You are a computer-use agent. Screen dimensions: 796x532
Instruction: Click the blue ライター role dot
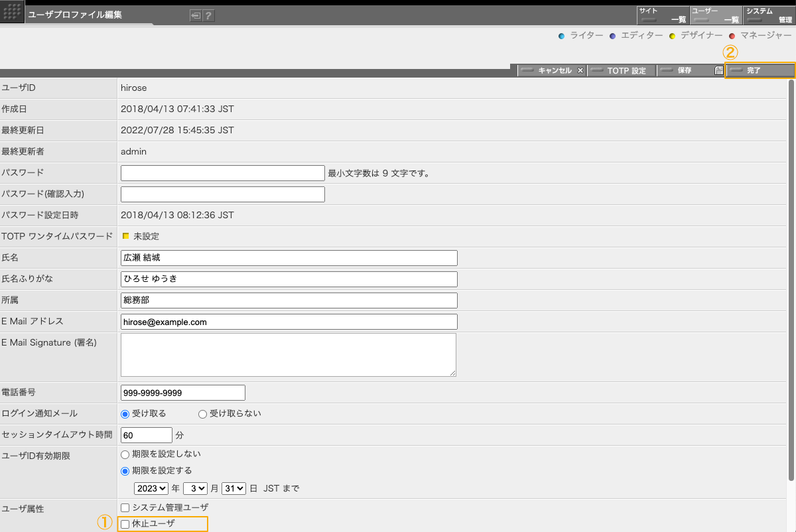pos(562,36)
